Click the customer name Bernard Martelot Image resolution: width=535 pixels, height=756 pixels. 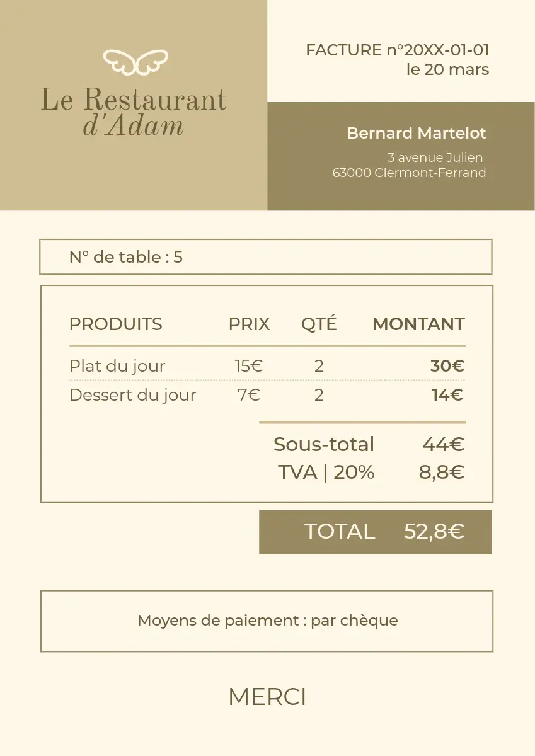pyautogui.click(x=417, y=134)
